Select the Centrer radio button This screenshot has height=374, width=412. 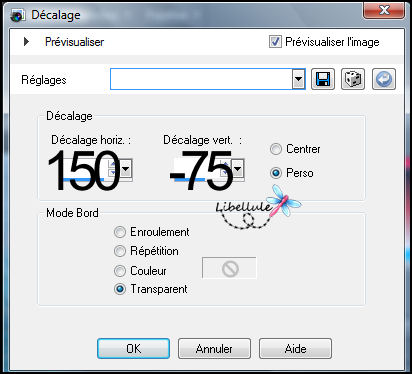[276, 149]
